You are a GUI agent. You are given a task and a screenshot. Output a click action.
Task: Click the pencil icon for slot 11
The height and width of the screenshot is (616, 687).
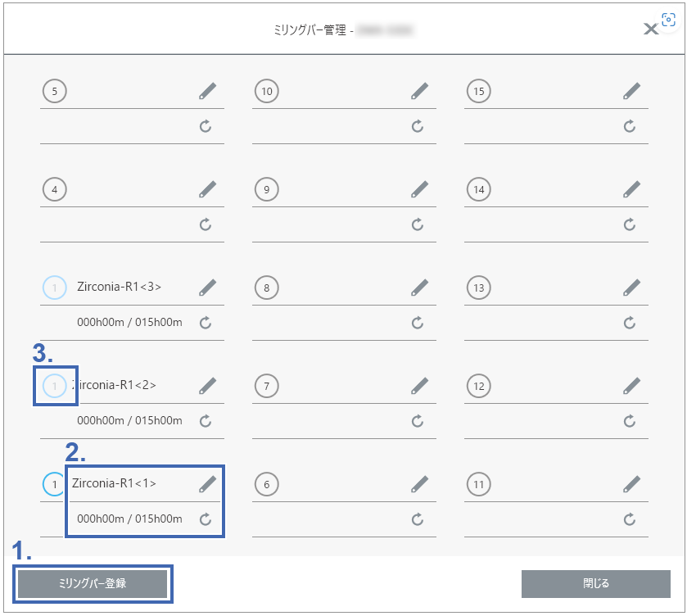pos(631,484)
